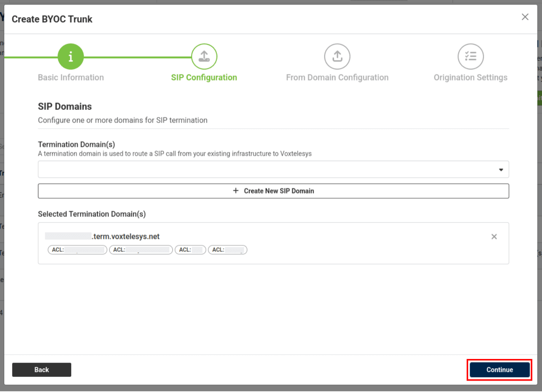Click the From Domain Configuration upload icon

coord(337,57)
